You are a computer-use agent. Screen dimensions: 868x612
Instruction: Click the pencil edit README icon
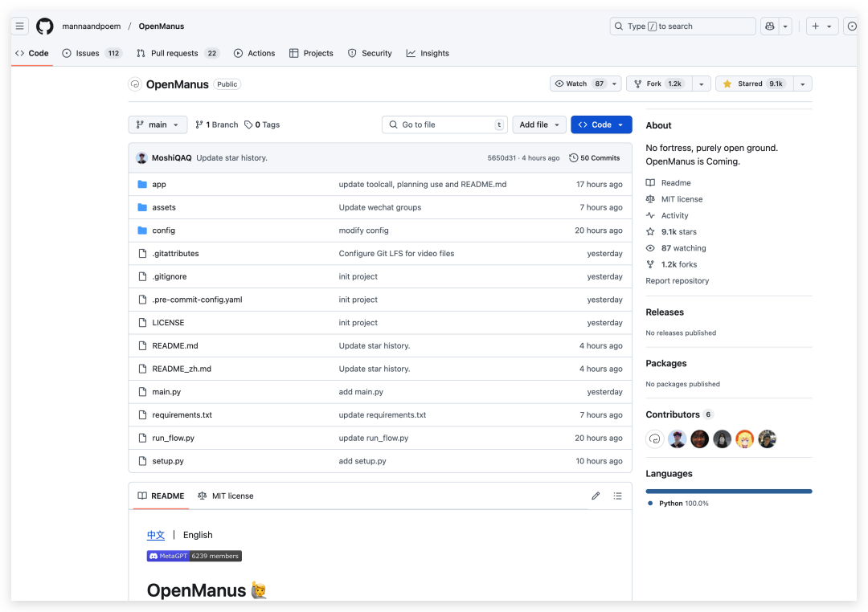click(x=596, y=496)
